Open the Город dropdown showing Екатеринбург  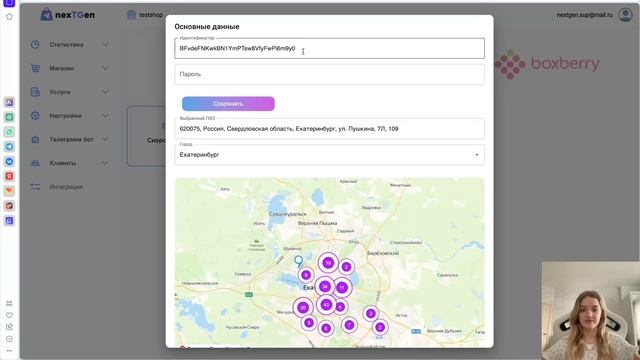[329, 155]
